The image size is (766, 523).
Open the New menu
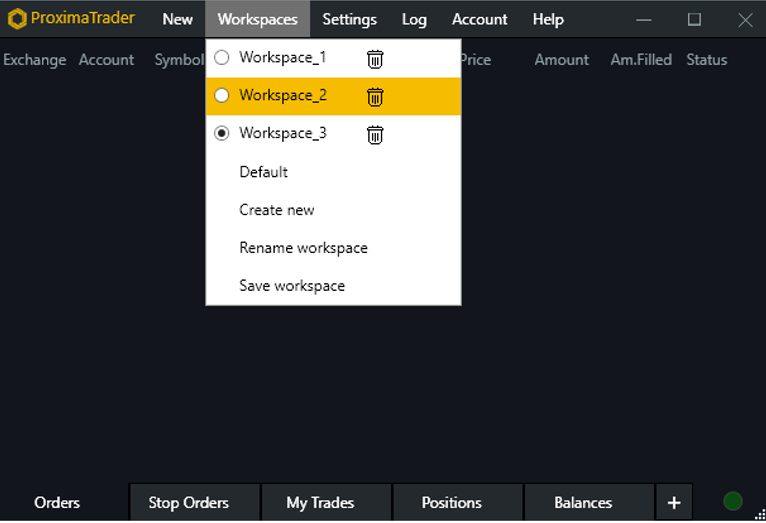tap(177, 19)
